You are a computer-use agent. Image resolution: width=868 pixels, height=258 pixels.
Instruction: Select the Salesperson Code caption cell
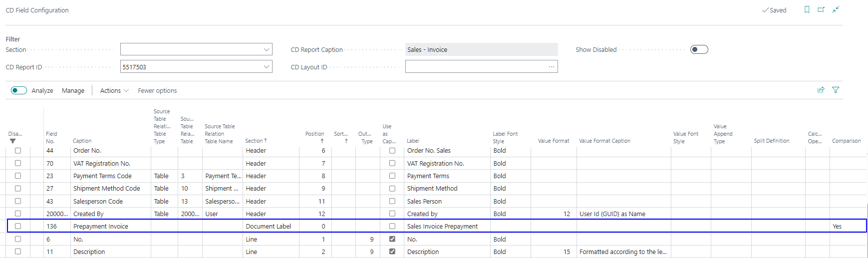pos(98,201)
